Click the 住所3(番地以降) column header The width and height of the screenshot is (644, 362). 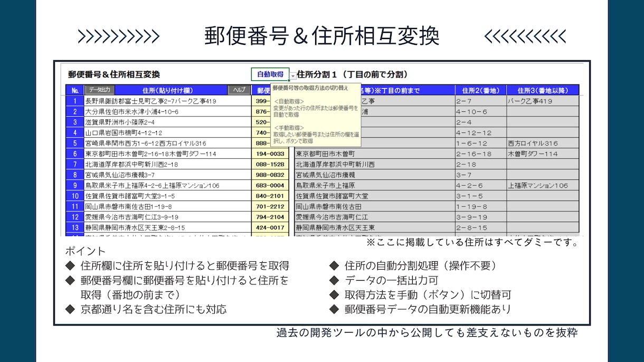coord(543,90)
